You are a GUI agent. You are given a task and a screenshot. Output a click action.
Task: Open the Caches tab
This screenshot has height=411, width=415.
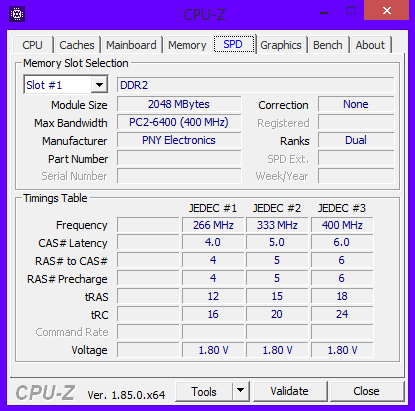(77, 45)
